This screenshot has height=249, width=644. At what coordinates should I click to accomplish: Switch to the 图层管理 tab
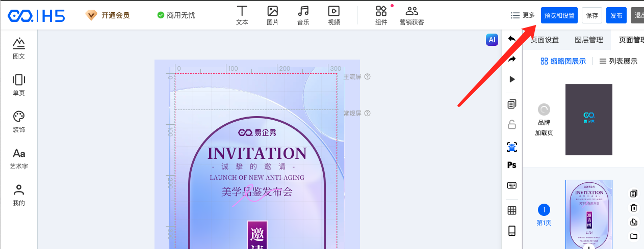589,40
